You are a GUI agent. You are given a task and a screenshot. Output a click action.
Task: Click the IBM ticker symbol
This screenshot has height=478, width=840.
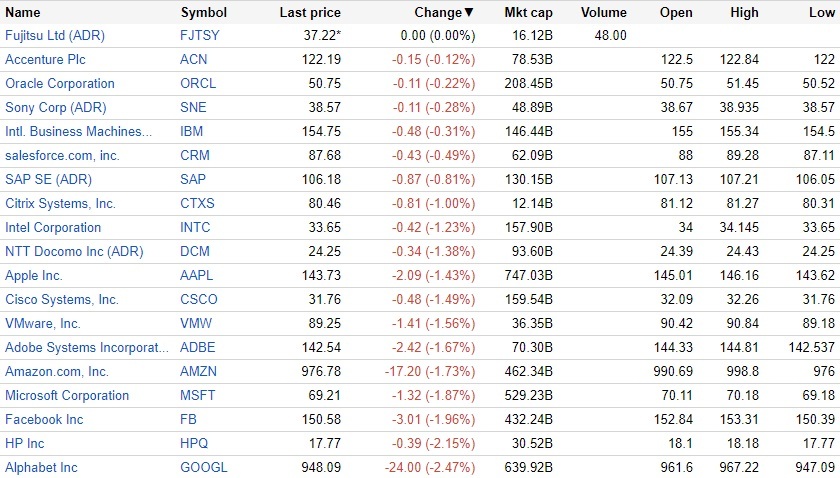tap(191, 131)
